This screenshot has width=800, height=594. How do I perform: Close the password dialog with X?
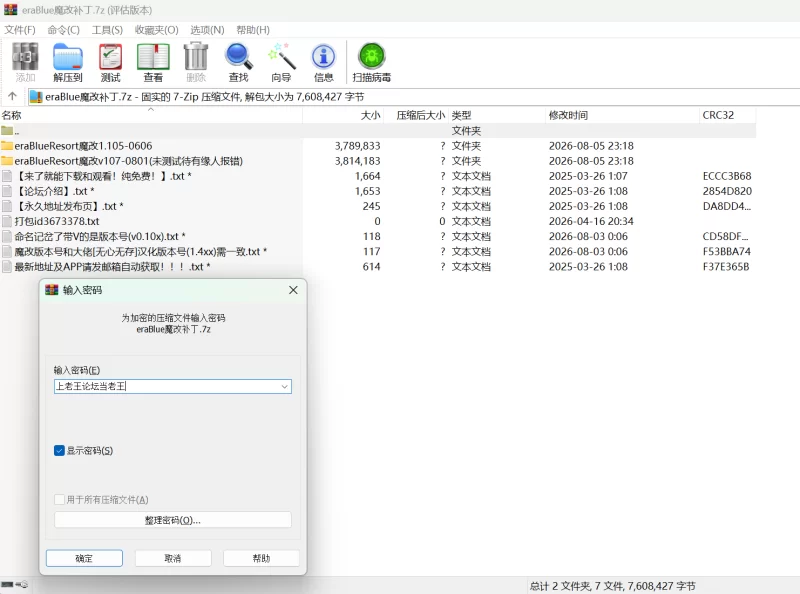tap(293, 290)
